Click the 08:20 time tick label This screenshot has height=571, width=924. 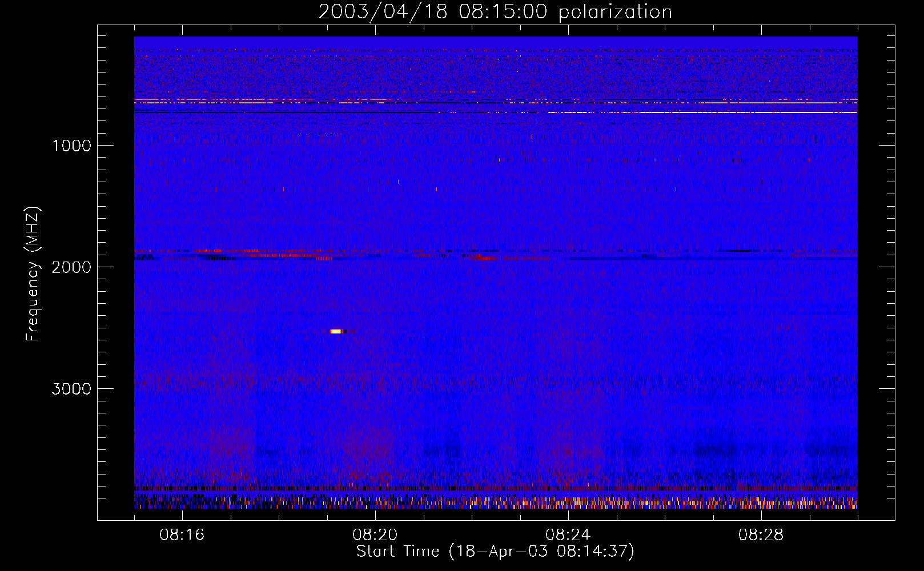click(x=375, y=535)
